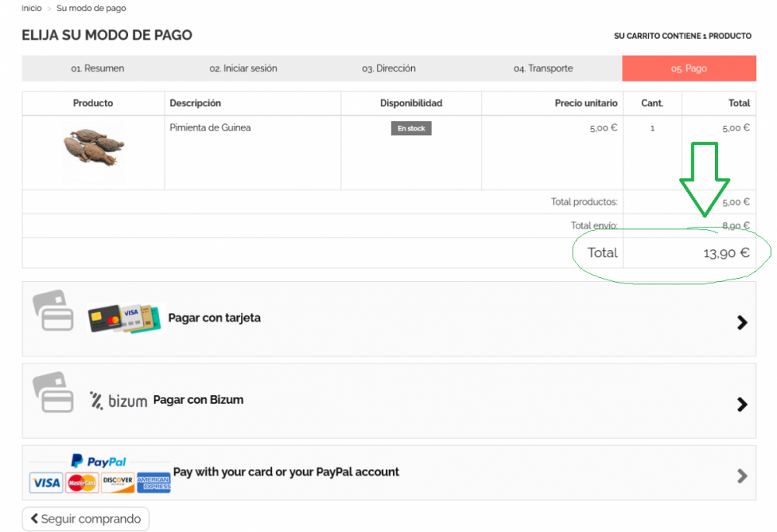Expand the Pagar con tarjeta arrow

742,322
